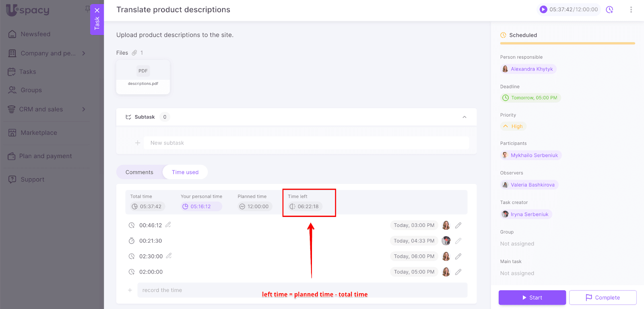Viewport: 644px width, 309px height.
Task: Edit the Today, 05:00 PM row pencil icon
Action: click(458, 272)
